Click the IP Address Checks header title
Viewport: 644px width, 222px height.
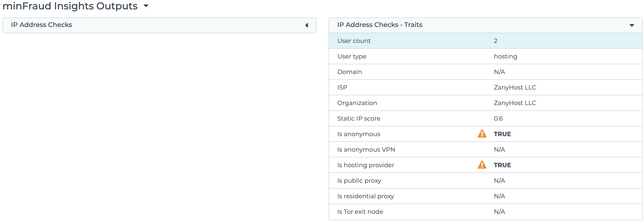(42, 25)
